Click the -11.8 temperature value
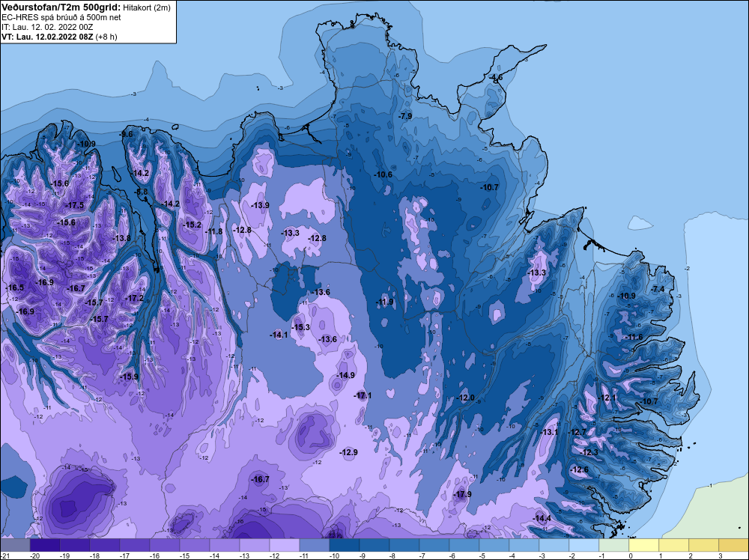Image resolution: width=749 pixels, height=560 pixels. pos(213,231)
